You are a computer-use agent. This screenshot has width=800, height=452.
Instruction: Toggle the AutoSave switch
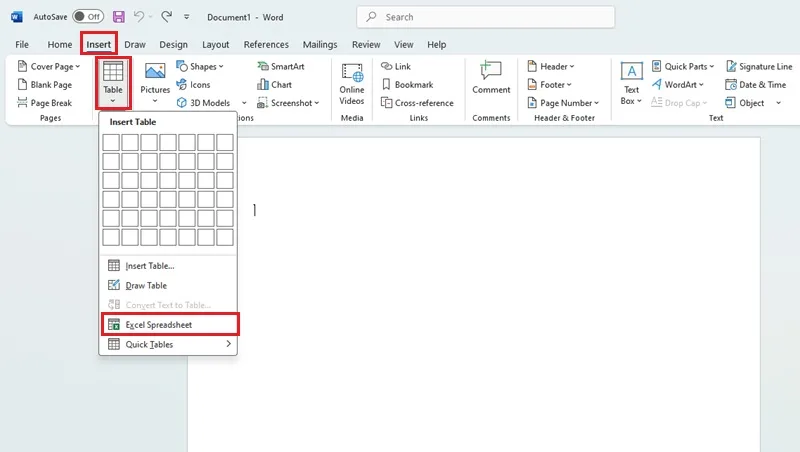(88, 17)
